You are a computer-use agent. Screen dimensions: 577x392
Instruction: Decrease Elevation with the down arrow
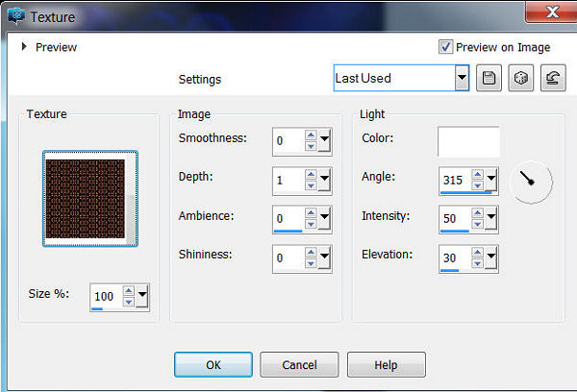tap(478, 263)
